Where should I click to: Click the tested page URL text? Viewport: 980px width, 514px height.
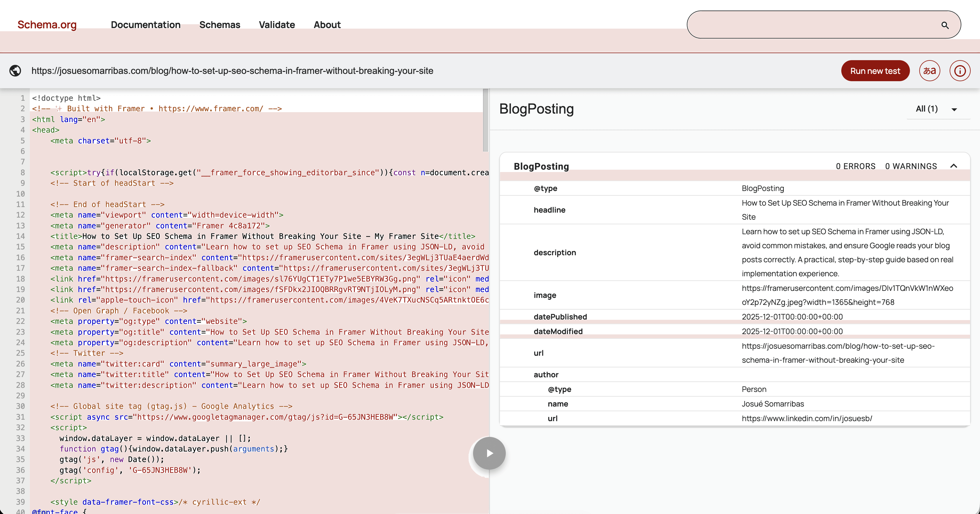click(232, 71)
